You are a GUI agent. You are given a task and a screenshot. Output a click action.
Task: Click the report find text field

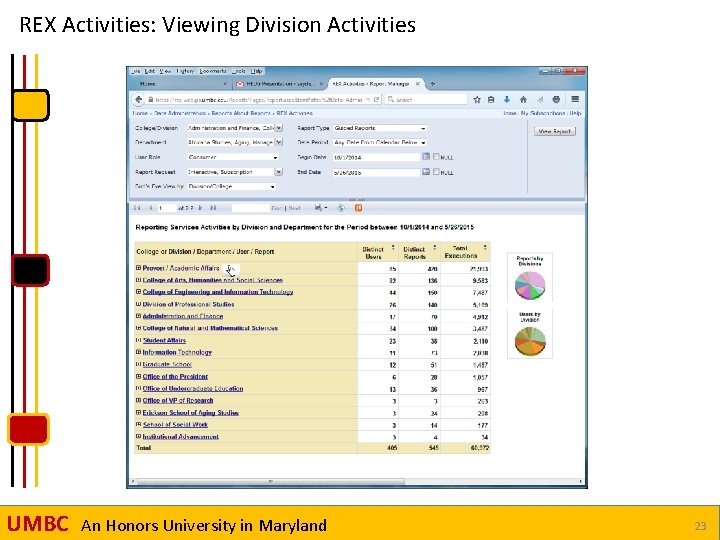tap(250, 208)
